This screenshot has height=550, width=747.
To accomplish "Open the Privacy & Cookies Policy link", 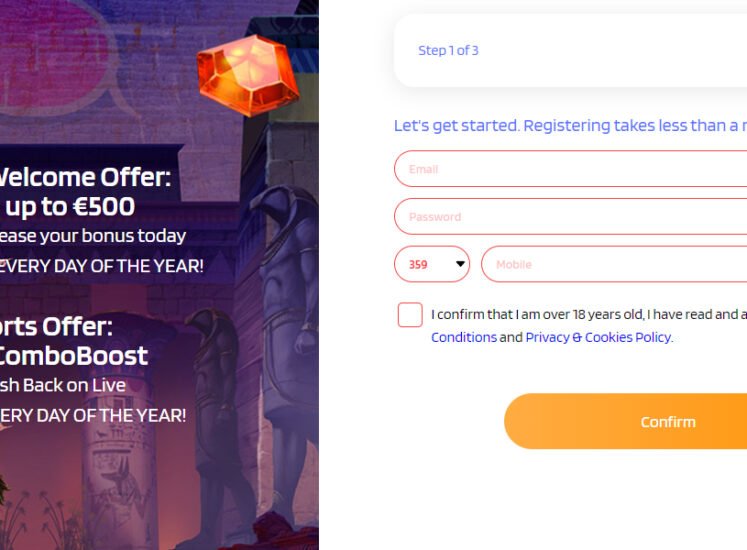I will click(x=598, y=337).
